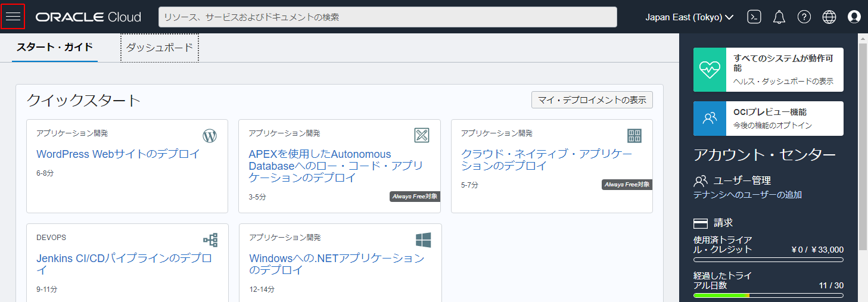Click the trial credit usage progress bar
The width and height of the screenshot is (868, 302).
[x=769, y=260]
